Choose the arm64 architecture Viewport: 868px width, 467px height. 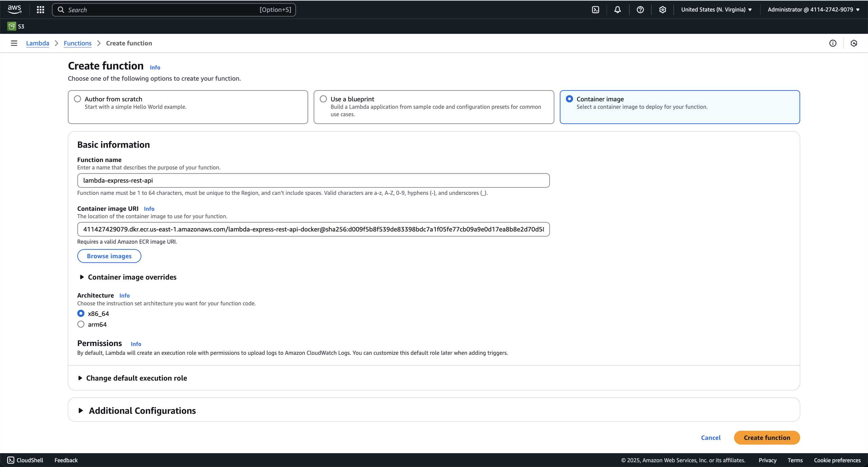pyautogui.click(x=81, y=324)
